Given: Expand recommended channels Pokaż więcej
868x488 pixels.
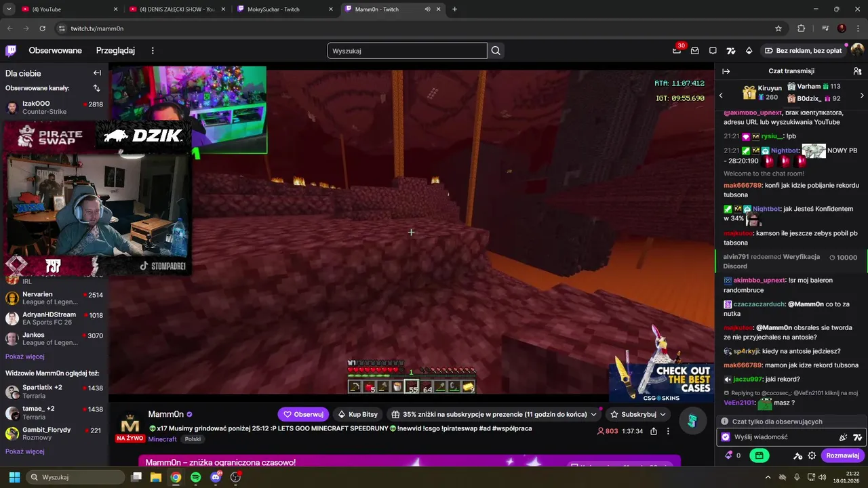Looking at the screenshot, I should click(x=25, y=451).
